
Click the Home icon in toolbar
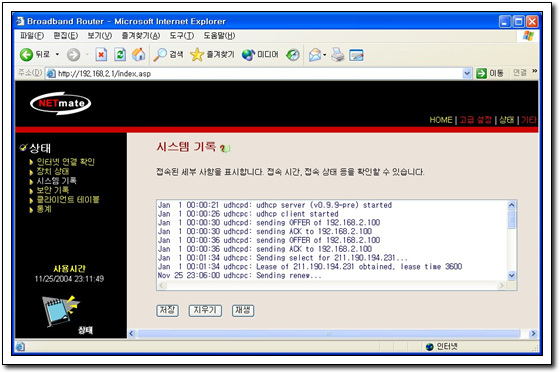pyautogui.click(x=139, y=55)
